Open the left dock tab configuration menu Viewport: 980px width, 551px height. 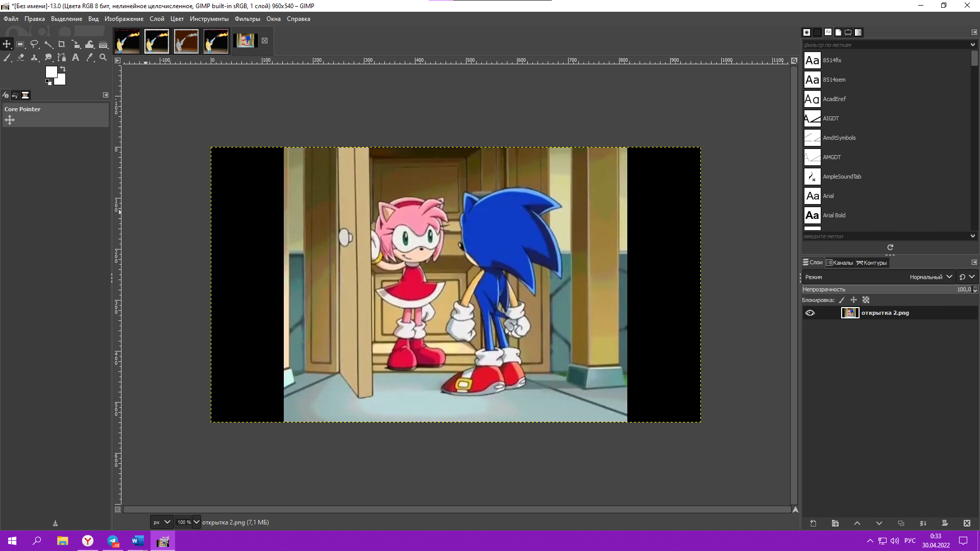point(106,95)
